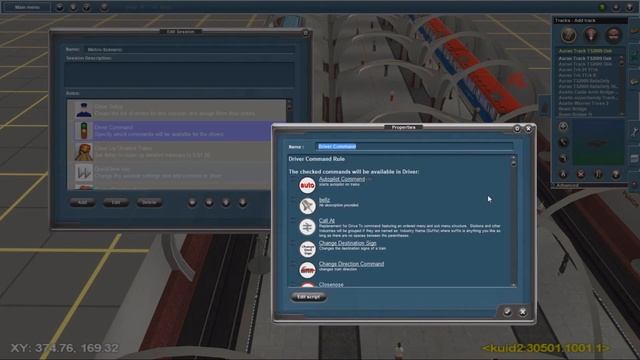This screenshot has width=640, height=360.
Task: Open the bellz command link
Action: click(324, 200)
